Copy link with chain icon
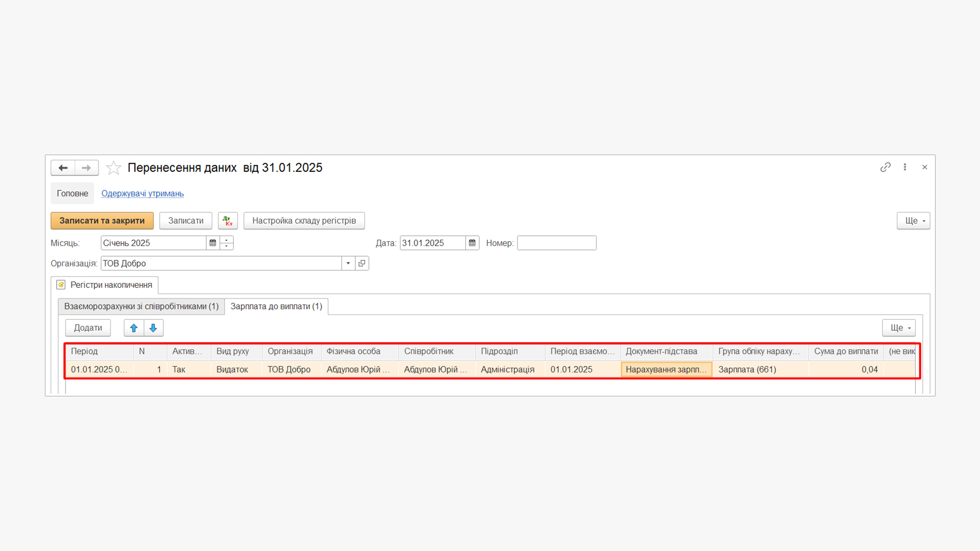Screen dimensions: 980x551 click(885, 167)
